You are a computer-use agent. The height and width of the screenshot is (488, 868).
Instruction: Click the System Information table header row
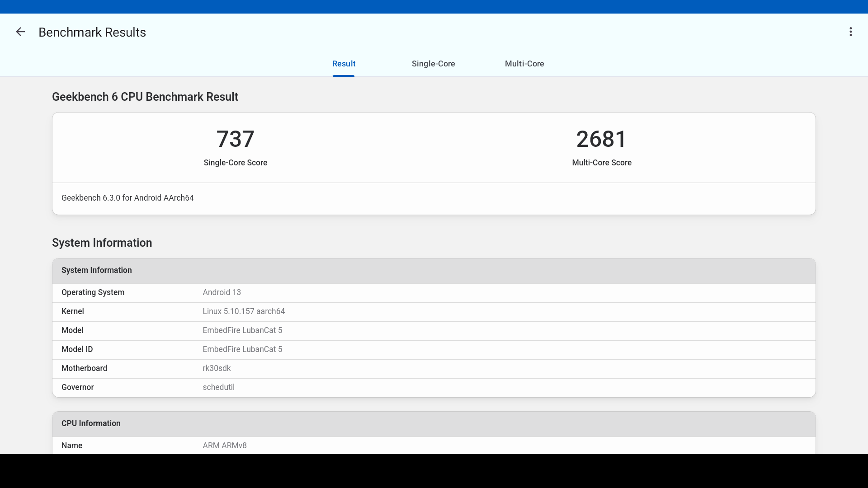434,271
